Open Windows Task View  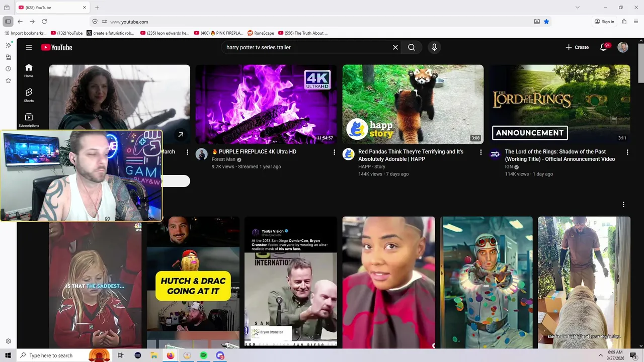[x=121, y=355]
